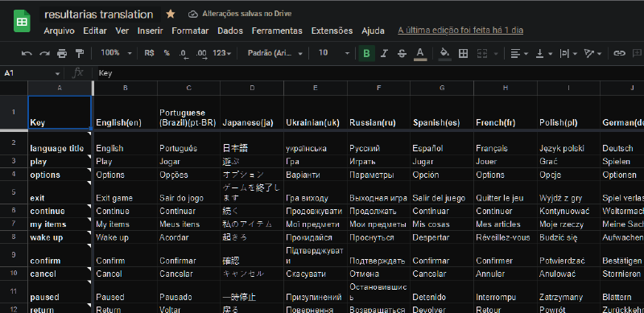Screen dimensions: 644x313
Task: Open the font size 10 dropdown
Action: 334,53
